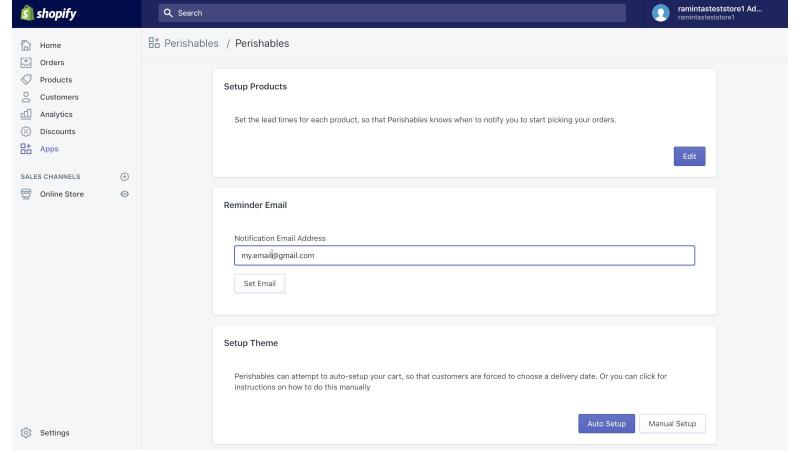
Task: Click the Apps grid icon in sidebar
Action: (26, 148)
